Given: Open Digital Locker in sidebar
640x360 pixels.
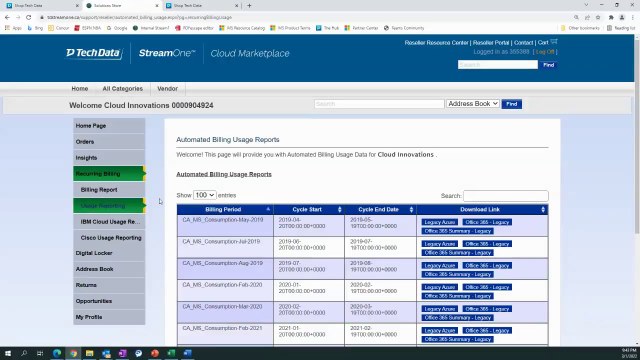Looking at the screenshot, I should pos(109,253).
